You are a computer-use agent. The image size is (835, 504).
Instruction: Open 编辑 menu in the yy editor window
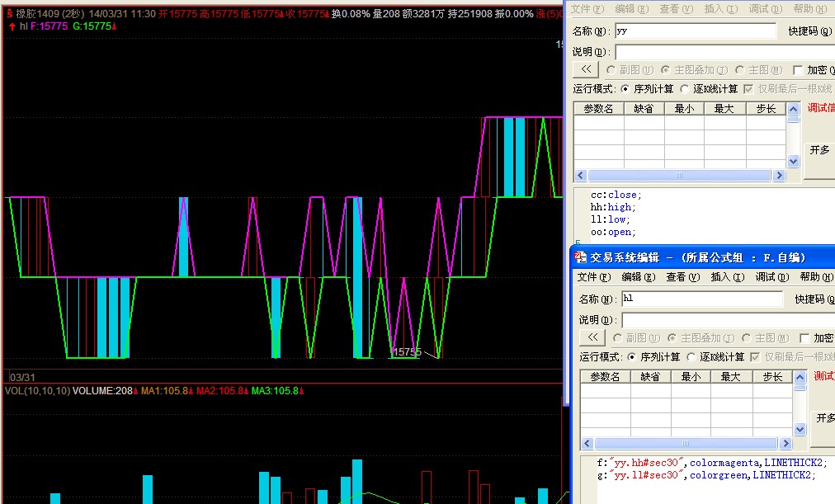point(631,9)
